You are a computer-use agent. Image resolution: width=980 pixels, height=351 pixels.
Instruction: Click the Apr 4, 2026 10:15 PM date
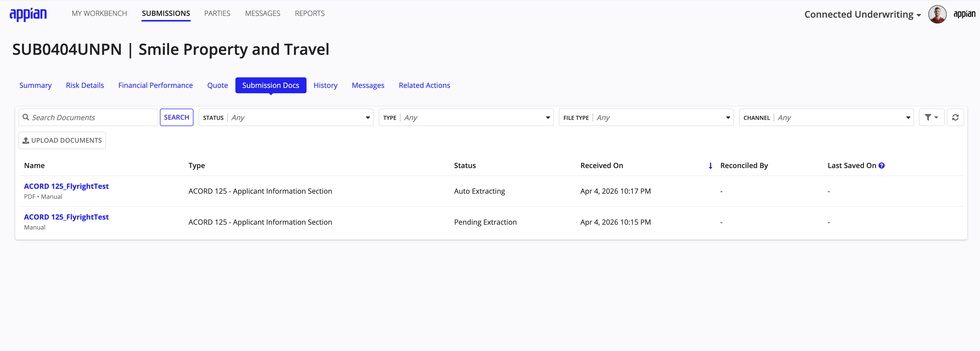click(616, 222)
